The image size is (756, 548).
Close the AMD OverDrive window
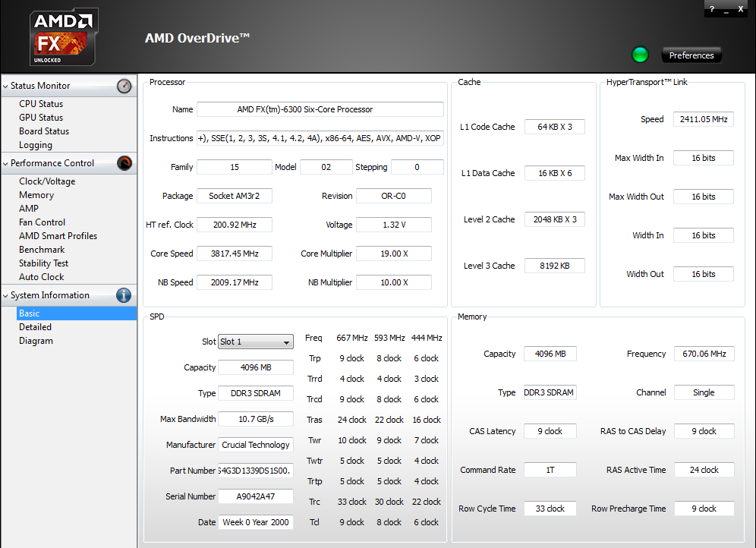(x=741, y=9)
